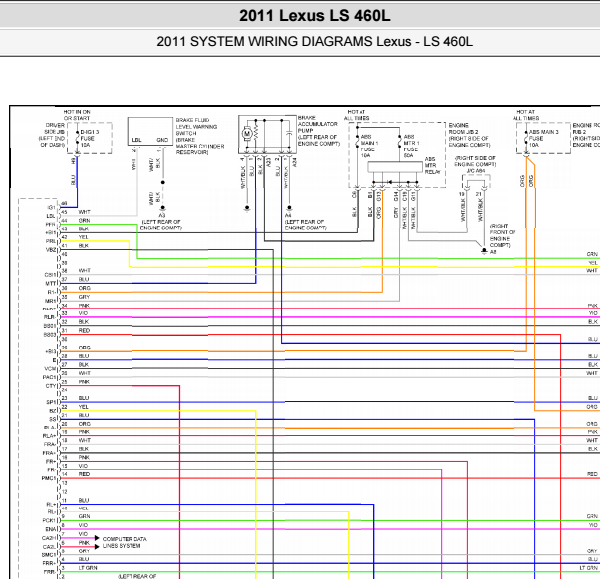Click the arrow on the CA2H violet wire
Image resolution: width=600 pixels, height=579 pixels.
[97, 538]
